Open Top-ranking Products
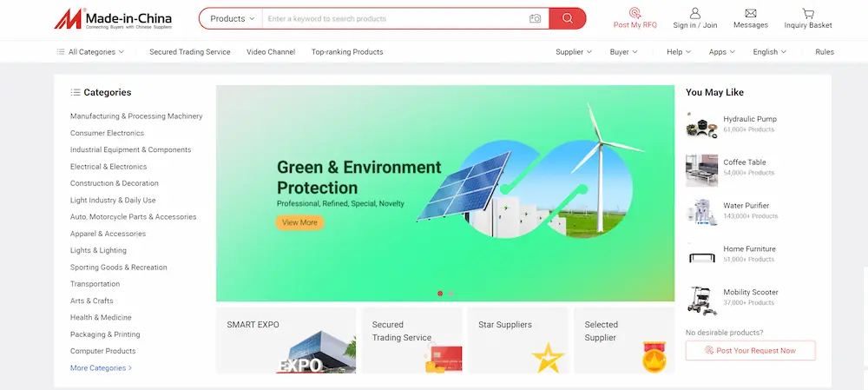This screenshot has width=868, height=390. coord(347,51)
